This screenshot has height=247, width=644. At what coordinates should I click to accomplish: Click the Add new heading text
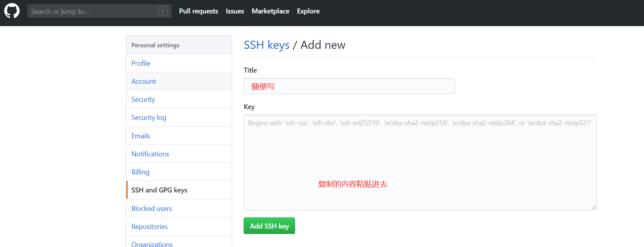pyautogui.click(x=323, y=45)
